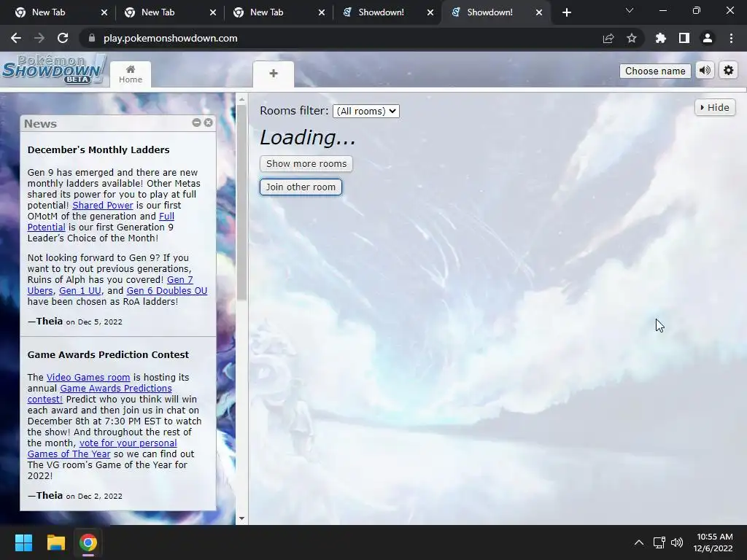Open the system volume tray icon

[x=676, y=542]
